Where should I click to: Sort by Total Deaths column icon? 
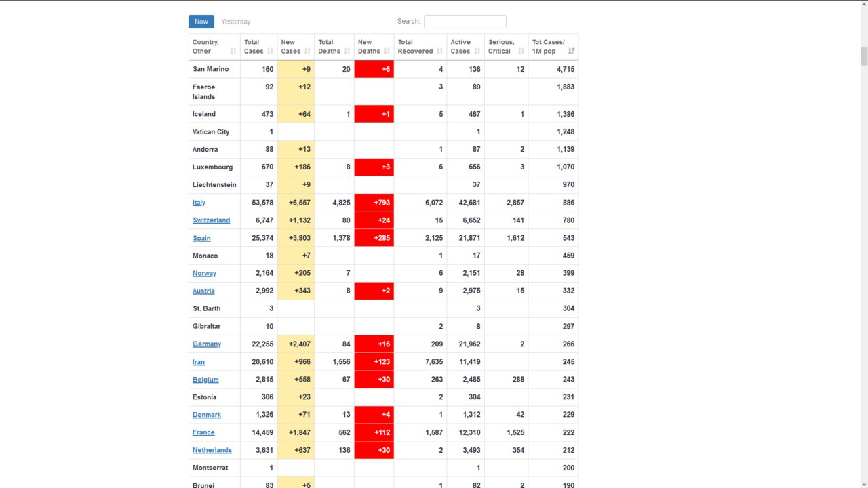348,51
